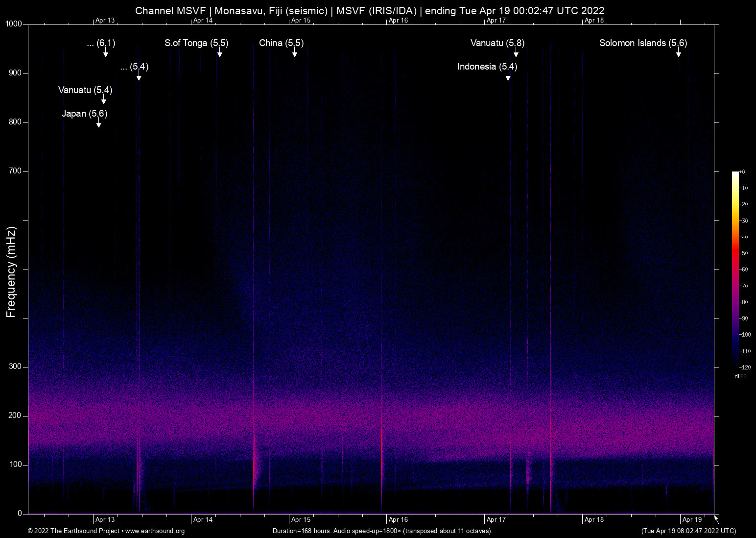Image resolution: width=756 pixels, height=538 pixels.
Task: Click the current-time pointer at bottom right corner
Action: 716,519
